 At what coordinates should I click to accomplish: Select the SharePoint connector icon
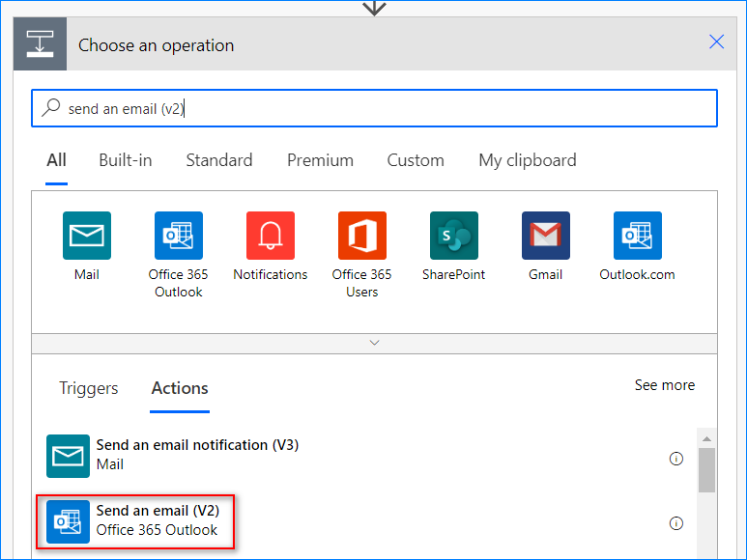point(454,236)
